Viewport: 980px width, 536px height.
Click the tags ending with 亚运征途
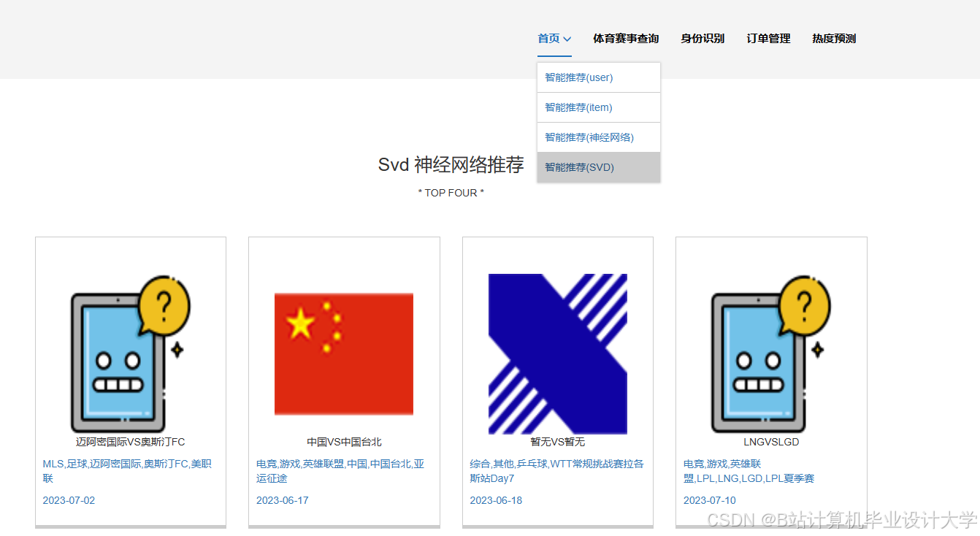tap(340, 471)
